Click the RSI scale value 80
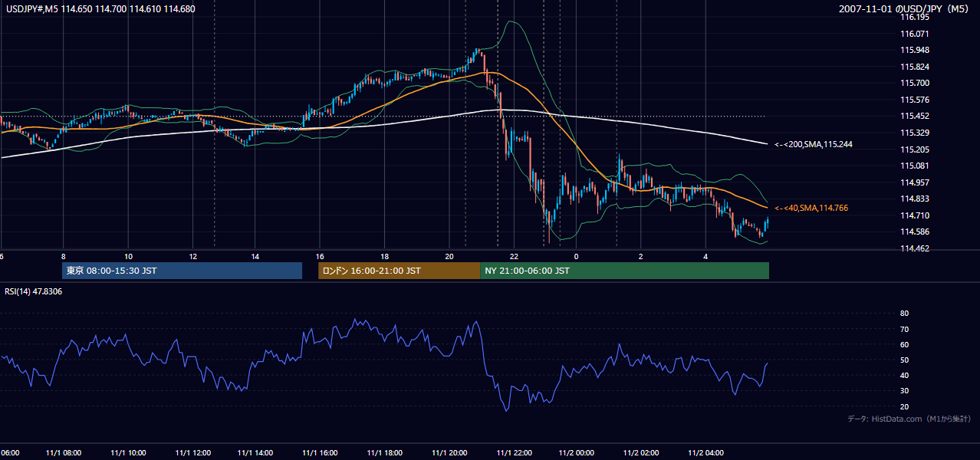Viewport: 980px width, 460px height. tap(904, 314)
